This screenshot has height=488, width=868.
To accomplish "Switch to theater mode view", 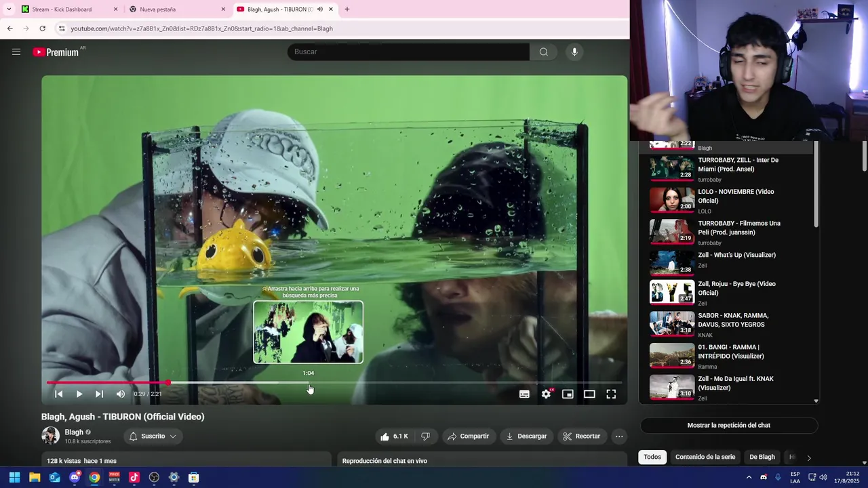I will pyautogui.click(x=589, y=394).
